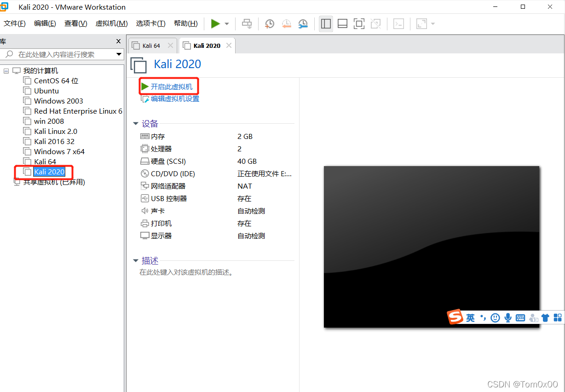Click the CD/DVD (IDE) device row

click(x=216, y=173)
